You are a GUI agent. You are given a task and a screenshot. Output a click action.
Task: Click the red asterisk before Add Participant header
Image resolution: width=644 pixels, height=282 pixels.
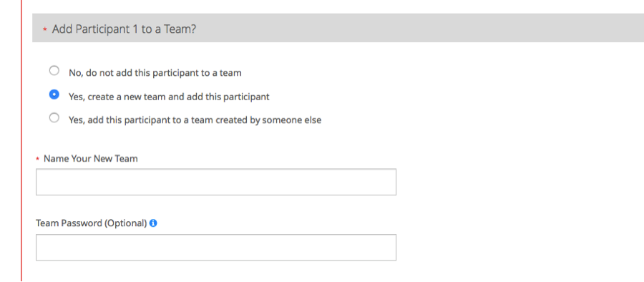pyautogui.click(x=45, y=30)
